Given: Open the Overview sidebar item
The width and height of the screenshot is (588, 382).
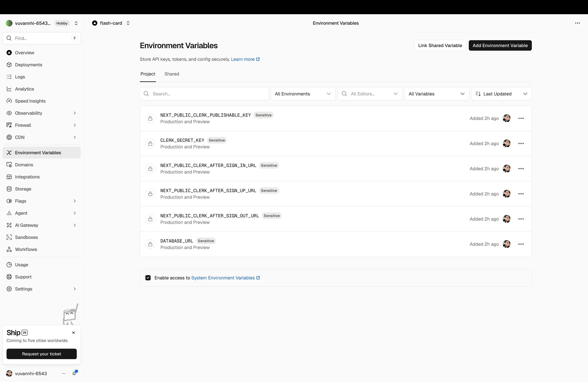Looking at the screenshot, I should (41, 53).
